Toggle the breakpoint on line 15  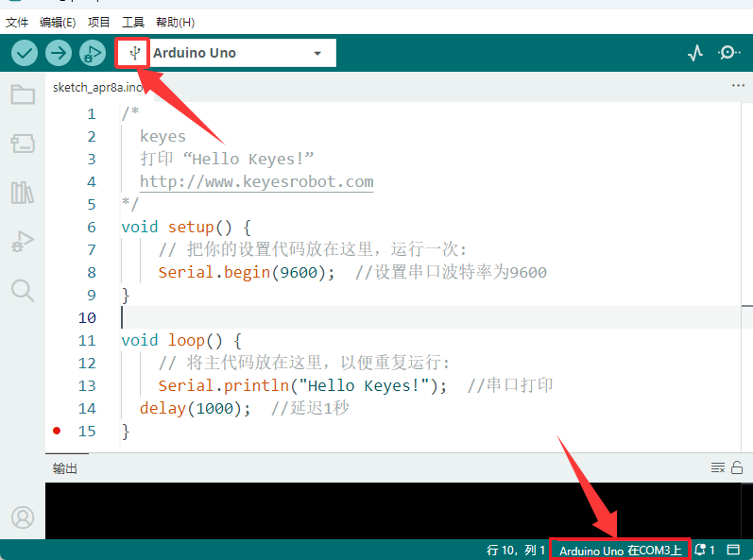click(x=57, y=431)
